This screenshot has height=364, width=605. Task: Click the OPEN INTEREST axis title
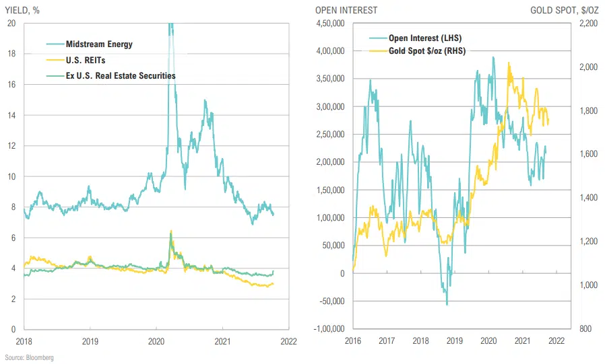click(346, 10)
